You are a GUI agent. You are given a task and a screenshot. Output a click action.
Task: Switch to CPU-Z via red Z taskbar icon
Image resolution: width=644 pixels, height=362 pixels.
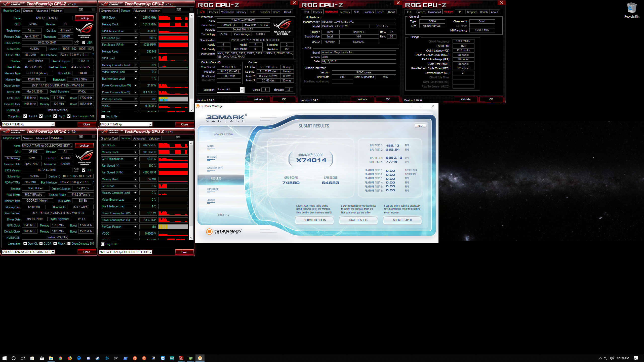tap(181, 358)
